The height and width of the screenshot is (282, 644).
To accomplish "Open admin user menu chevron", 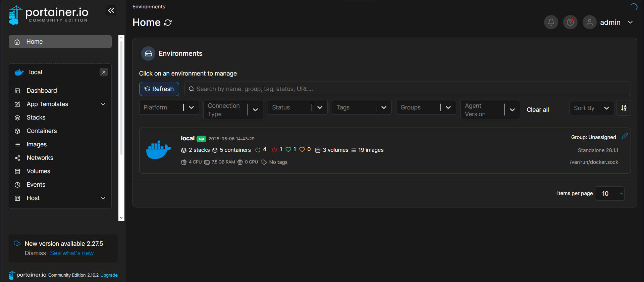I will tap(630, 22).
